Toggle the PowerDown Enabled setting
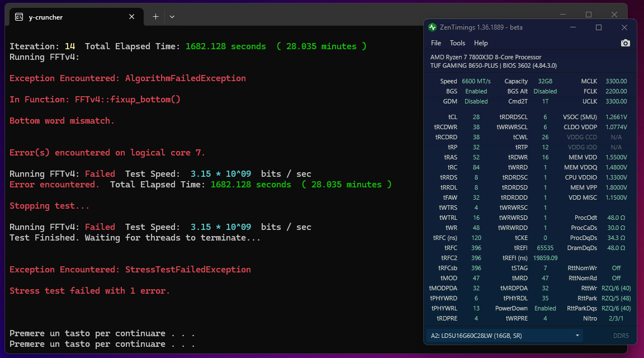This screenshot has height=358, width=644. [x=545, y=308]
